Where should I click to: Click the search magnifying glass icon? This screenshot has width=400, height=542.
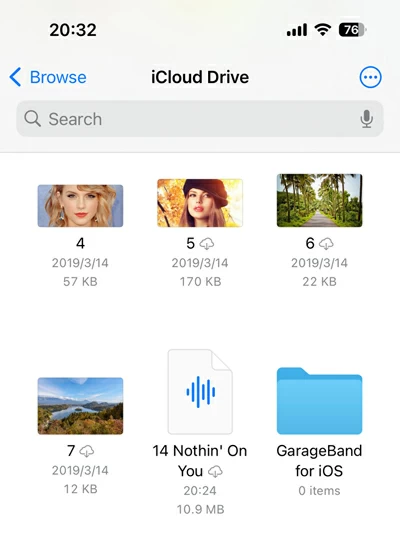[32, 119]
